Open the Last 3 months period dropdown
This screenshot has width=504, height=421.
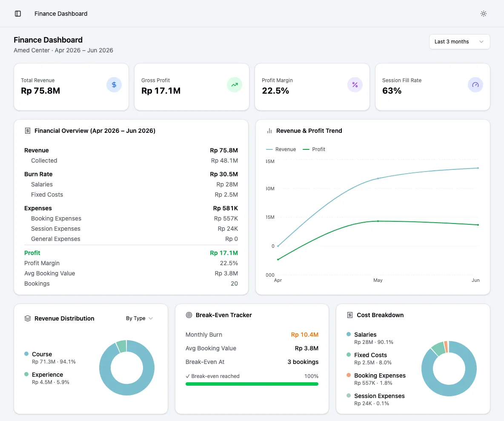click(459, 42)
